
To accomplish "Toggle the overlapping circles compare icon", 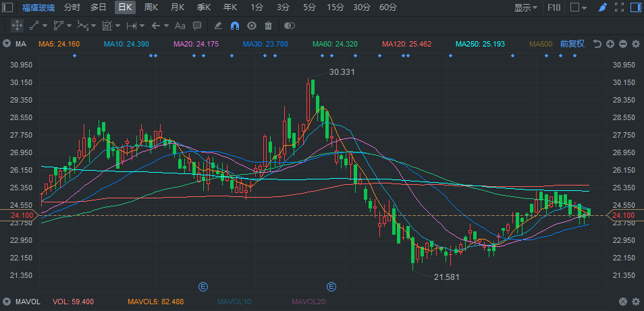I will 290,26.
